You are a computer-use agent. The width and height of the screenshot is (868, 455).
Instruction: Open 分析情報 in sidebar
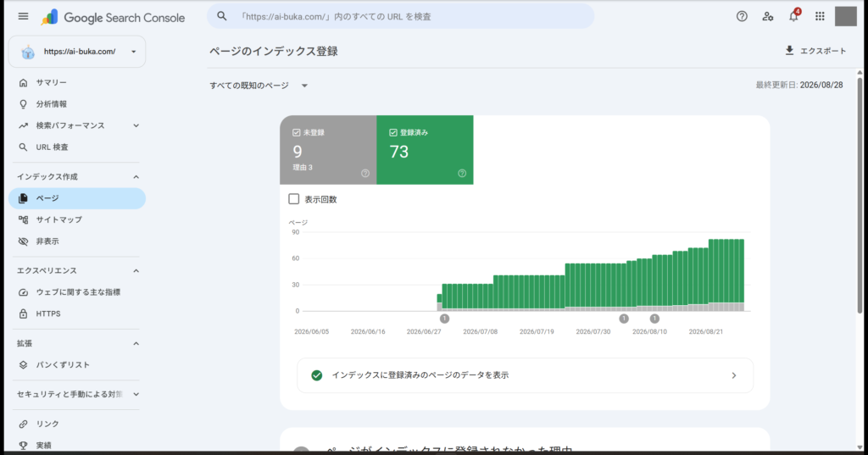point(52,104)
